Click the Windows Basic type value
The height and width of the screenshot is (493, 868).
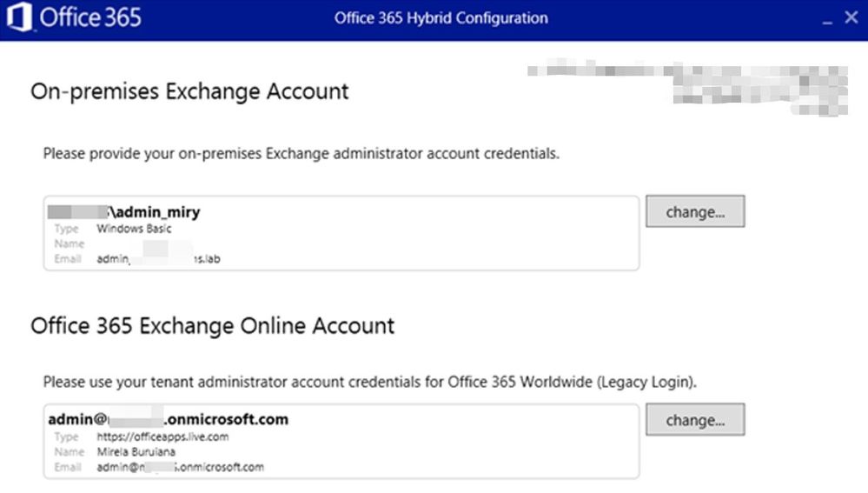134,229
